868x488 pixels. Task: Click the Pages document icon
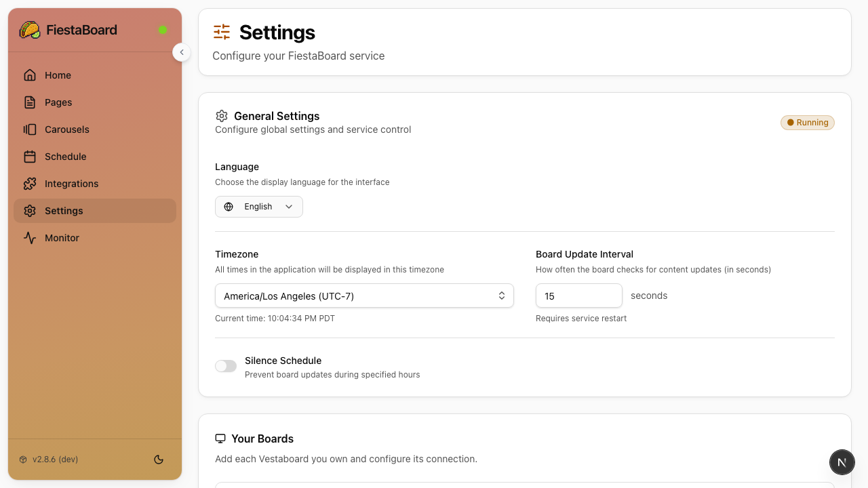coord(30,102)
